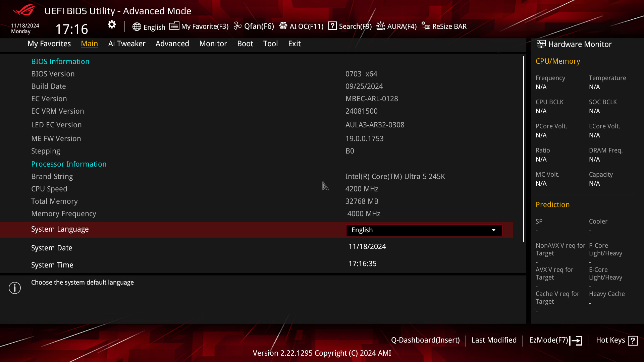The height and width of the screenshot is (362, 644).
Task: Open Search(F9)
Action: click(x=350, y=26)
